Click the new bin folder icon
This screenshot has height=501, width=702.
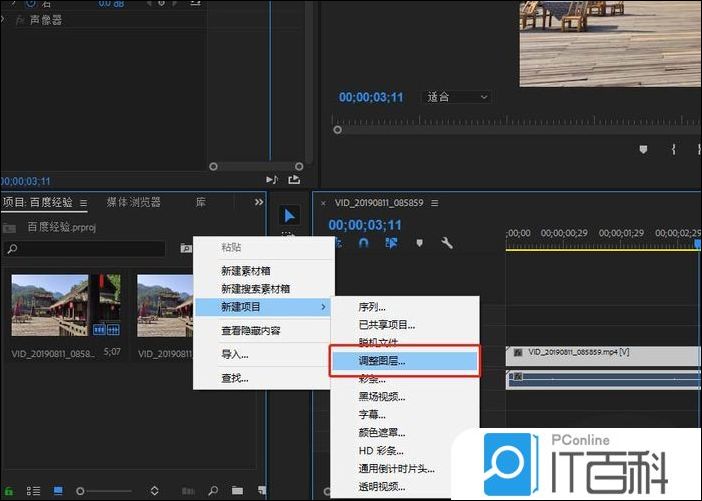(x=237, y=491)
